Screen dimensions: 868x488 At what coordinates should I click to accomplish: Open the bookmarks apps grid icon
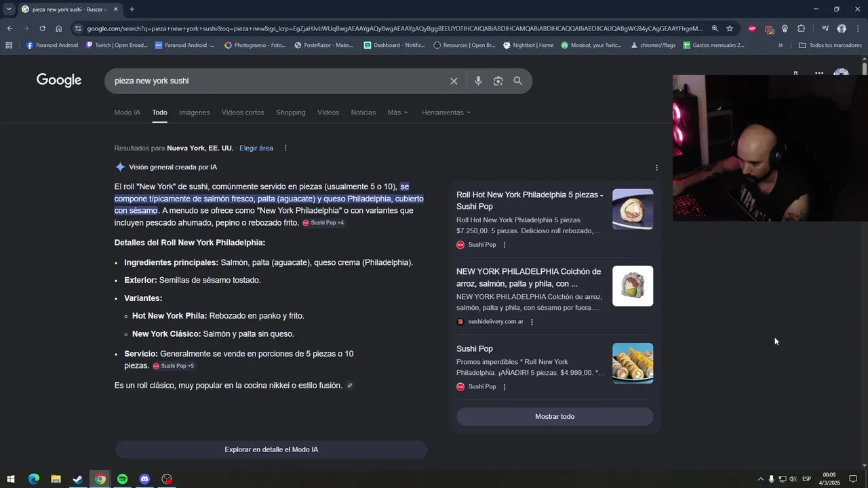point(9,45)
